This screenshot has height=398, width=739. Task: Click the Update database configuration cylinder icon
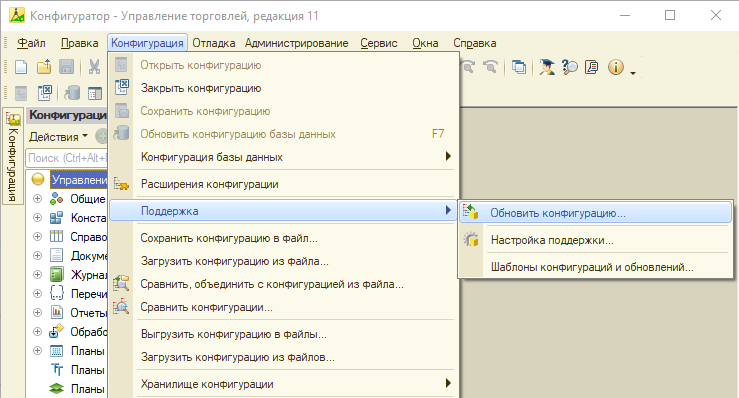click(x=72, y=93)
